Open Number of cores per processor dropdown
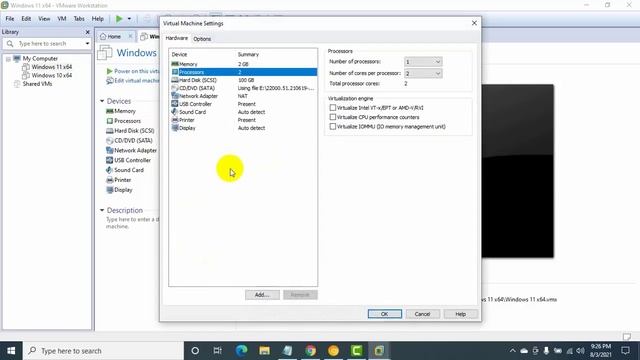The image size is (640, 360). point(423,73)
